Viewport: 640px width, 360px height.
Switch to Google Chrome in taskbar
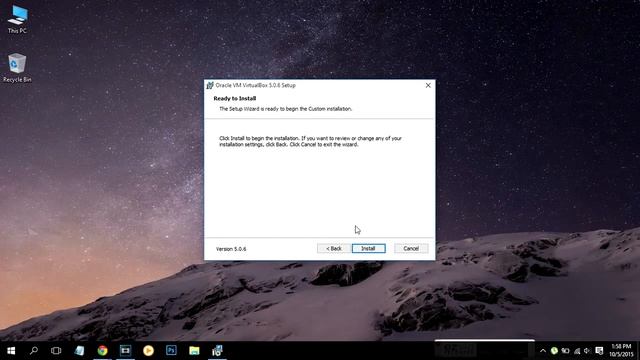[x=102, y=351]
